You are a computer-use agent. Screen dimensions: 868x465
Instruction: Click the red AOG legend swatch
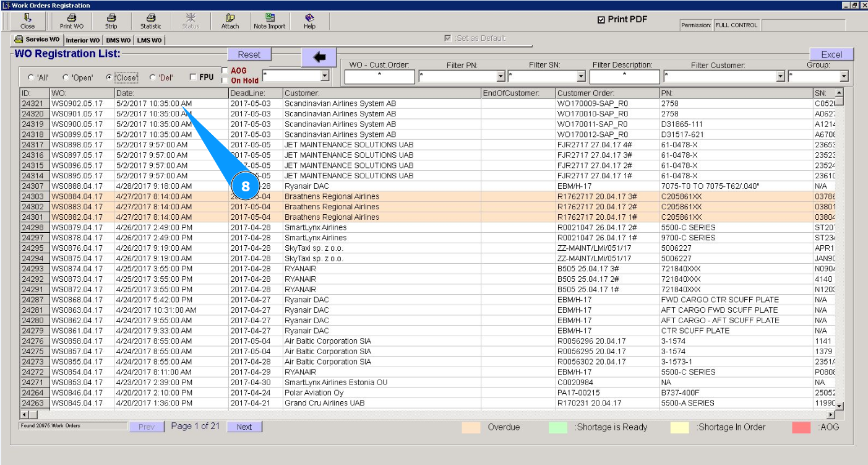click(x=801, y=427)
